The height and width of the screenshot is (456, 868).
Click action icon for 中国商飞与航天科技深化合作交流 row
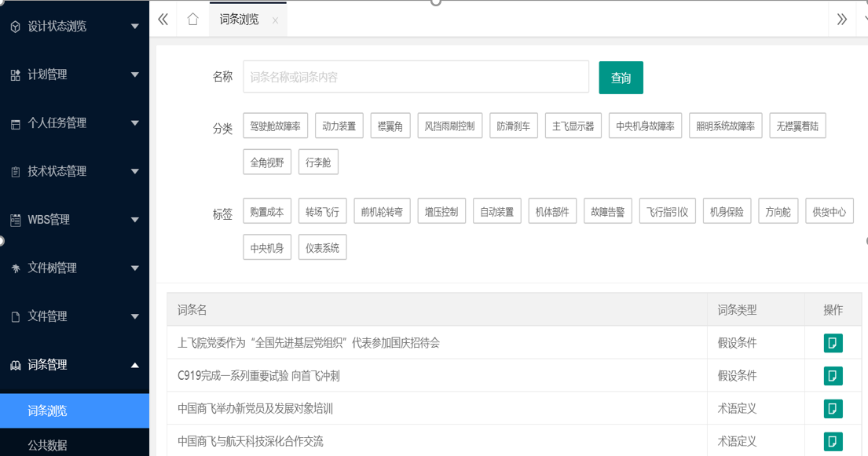click(x=833, y=441)
